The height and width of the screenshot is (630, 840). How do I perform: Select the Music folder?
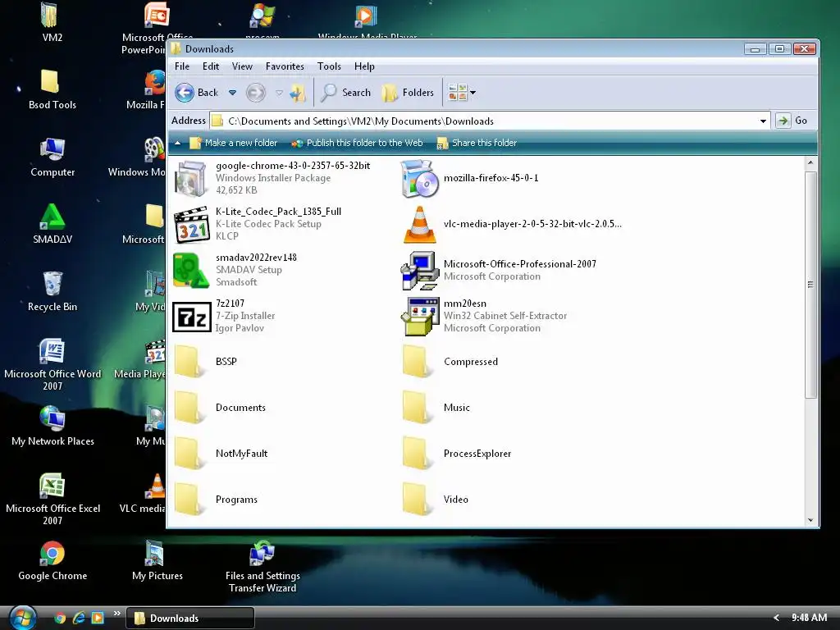(x=436, y=408)
